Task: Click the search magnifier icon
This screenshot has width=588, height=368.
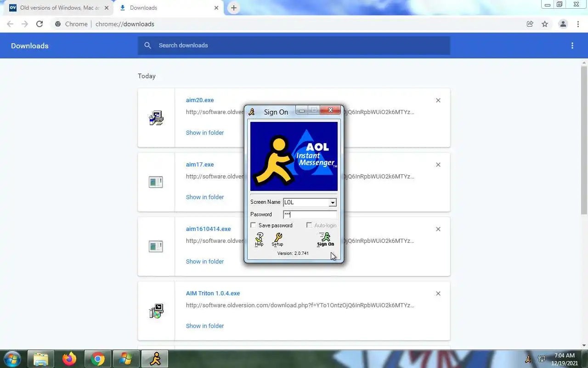Action: point(147,45)
